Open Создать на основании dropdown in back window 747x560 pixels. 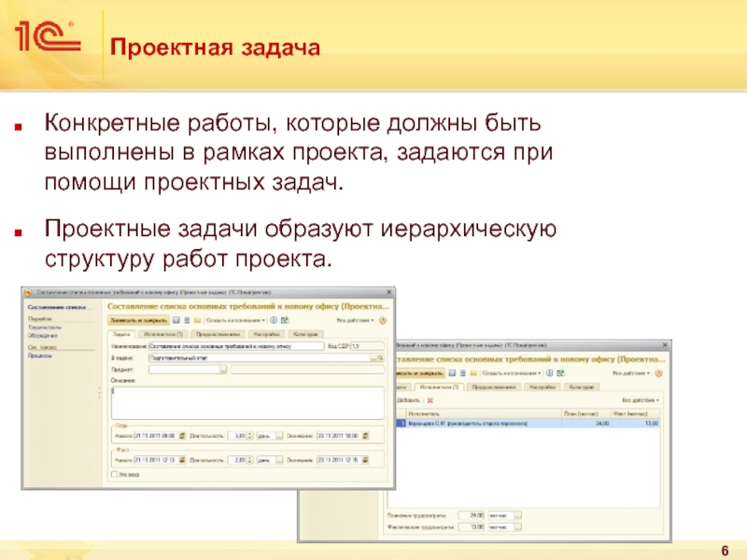click(512, 373)
